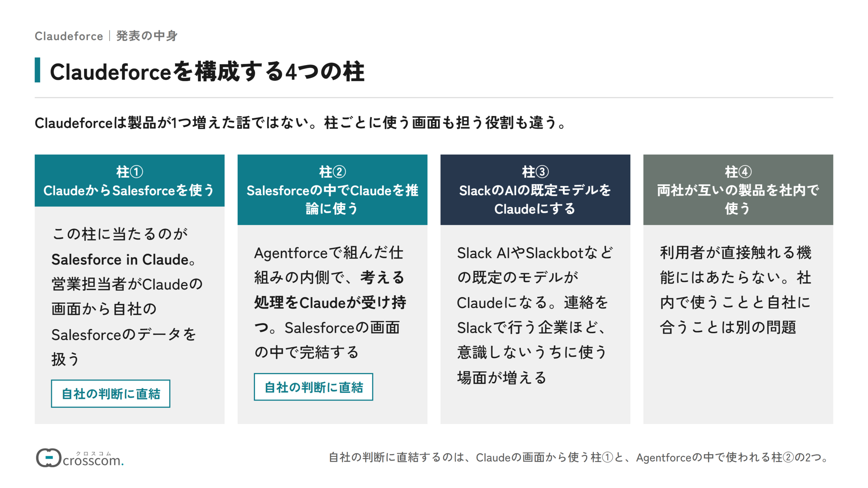Screen dimensions: 868x488
Task: Click the crosscom. wordmark text
Action: [x=93, y=460]
